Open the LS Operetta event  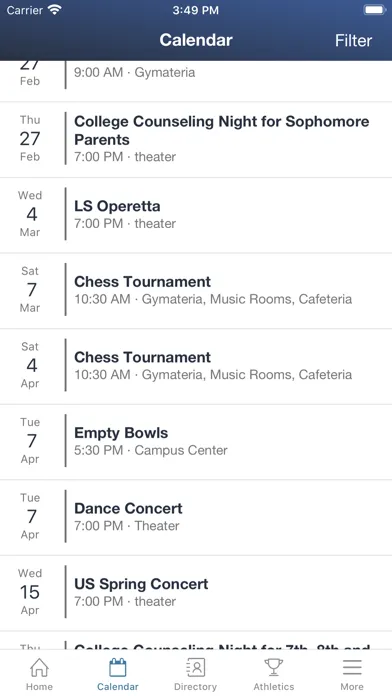pyautogui.click(x=196, y=215)
